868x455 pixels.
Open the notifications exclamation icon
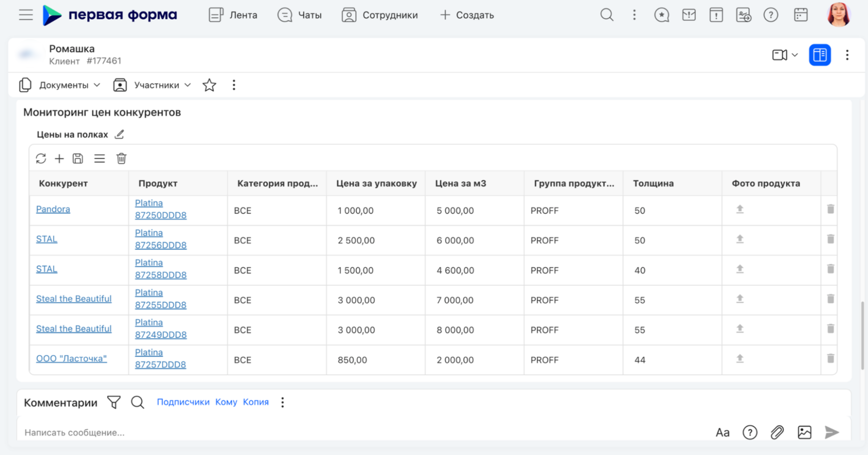tap(716, 15)
